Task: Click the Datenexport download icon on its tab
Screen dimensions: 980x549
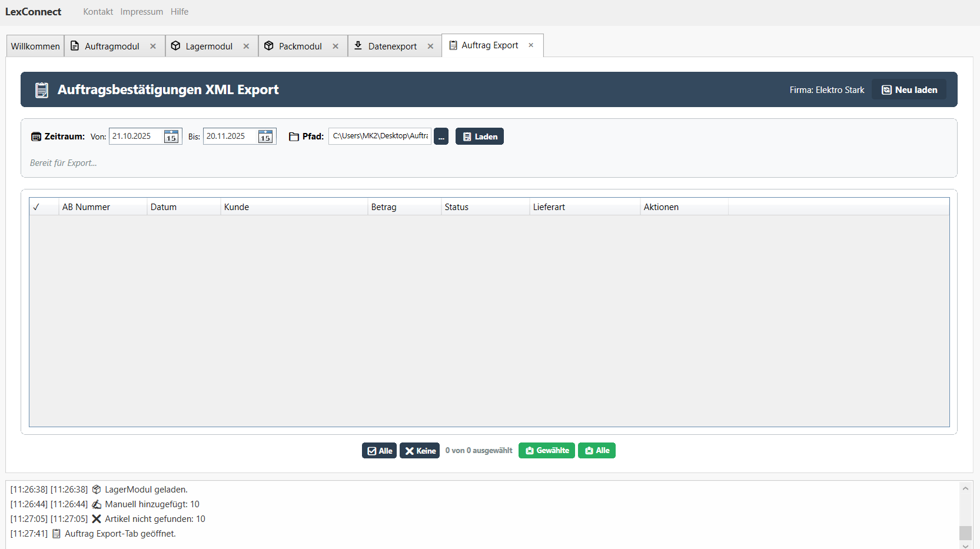Action: pos(358,45)
